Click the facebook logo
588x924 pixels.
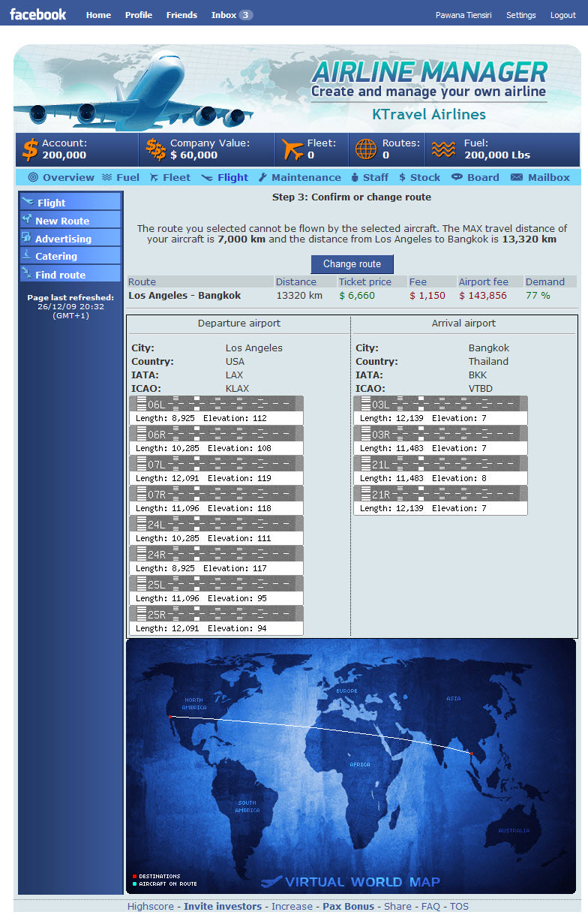(37, 14)
